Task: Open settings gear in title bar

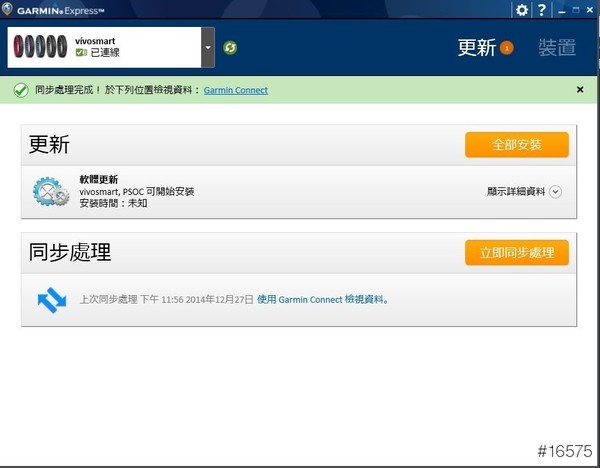Action: click(522, 10)
